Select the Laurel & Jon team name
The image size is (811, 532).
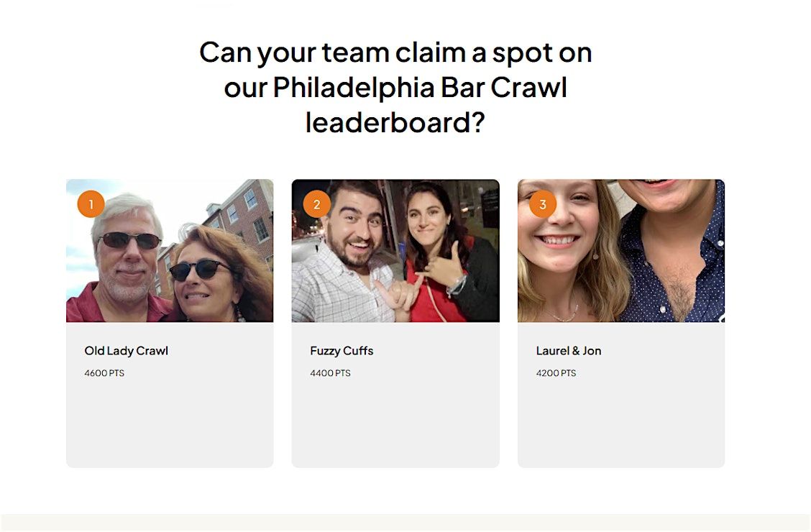tap(569, 351)
